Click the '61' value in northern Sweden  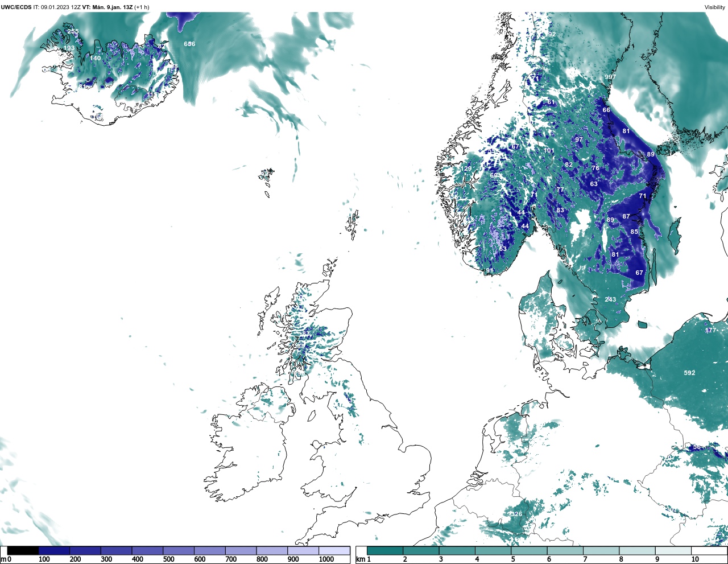(x=551, y=102)
